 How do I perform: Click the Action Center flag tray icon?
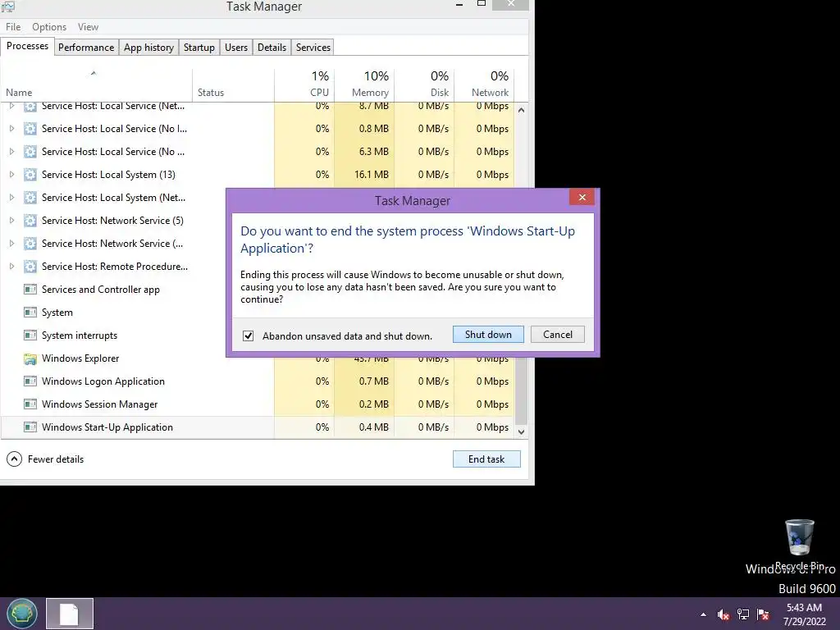point(763,614)
